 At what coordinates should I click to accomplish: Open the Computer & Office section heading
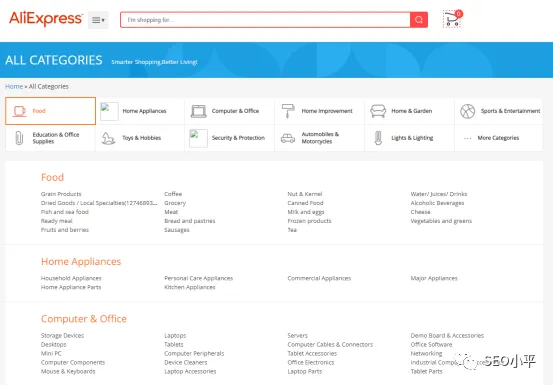click(84, 319)
